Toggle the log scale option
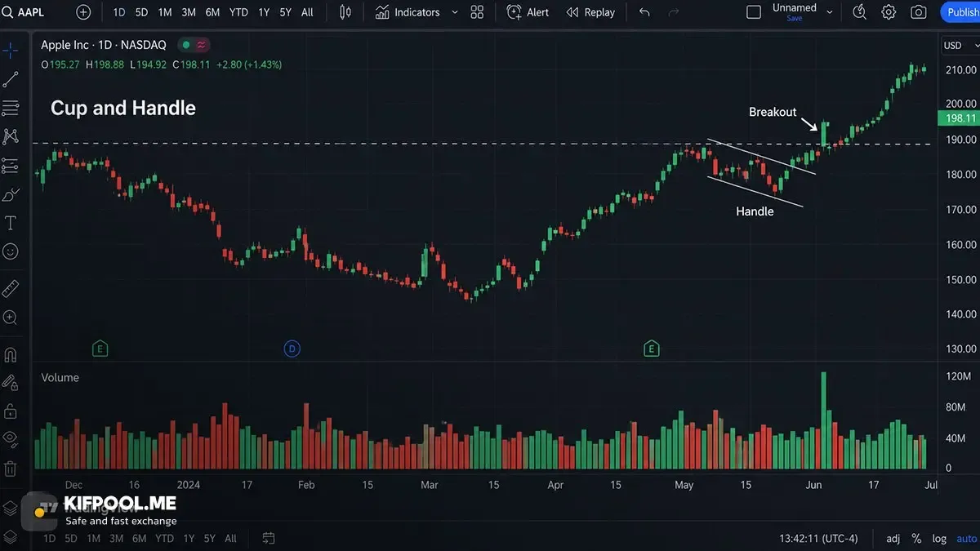Viewport: 980px width, 551px height. click(x=939, y=538)
